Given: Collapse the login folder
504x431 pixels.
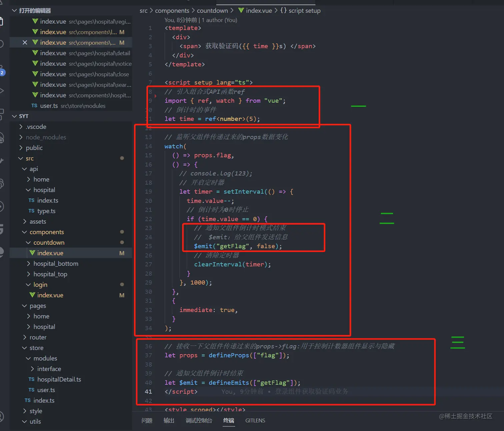Looking at the screenshot, I should (x=28, y=285).
